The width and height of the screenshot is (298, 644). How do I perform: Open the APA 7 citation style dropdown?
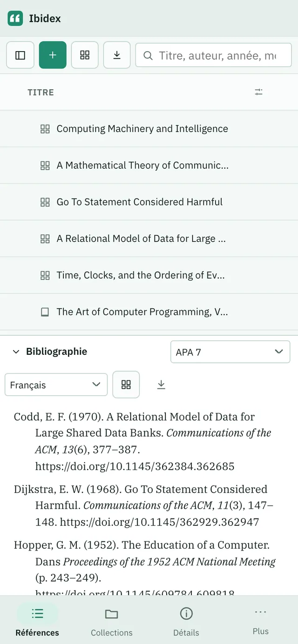pos(230,352)
